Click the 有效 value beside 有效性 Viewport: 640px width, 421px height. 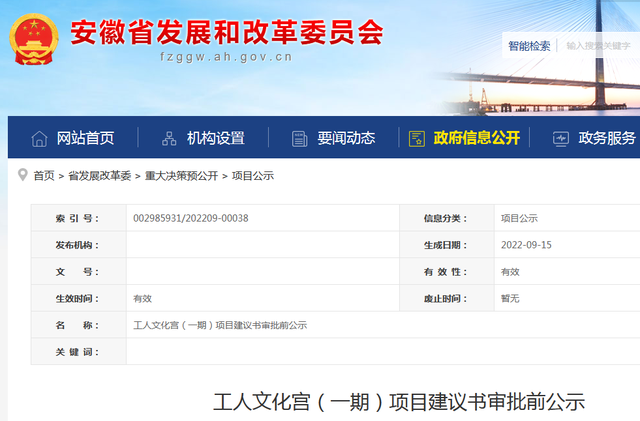coord(510,272)
